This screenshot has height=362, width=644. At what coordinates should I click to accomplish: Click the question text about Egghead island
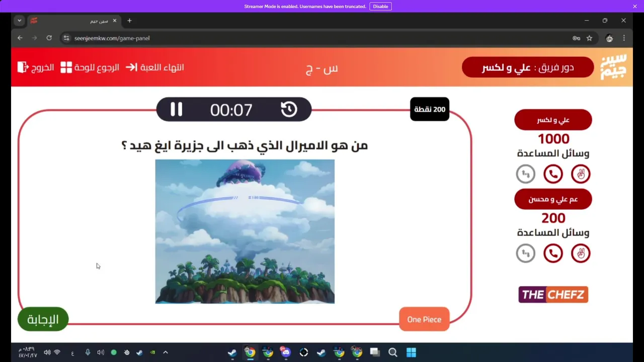tap(245, 146)
